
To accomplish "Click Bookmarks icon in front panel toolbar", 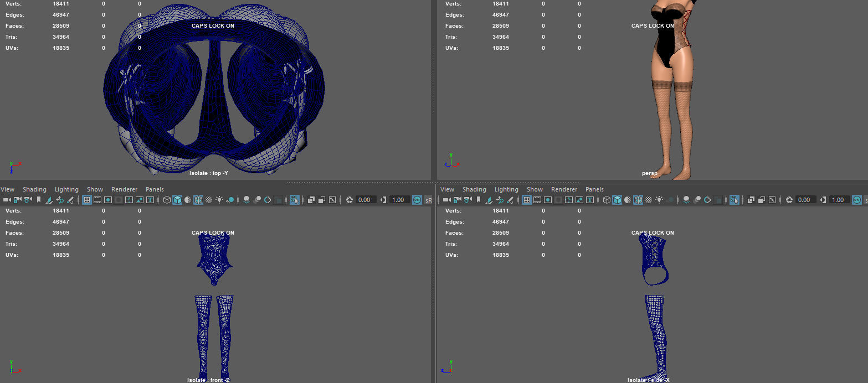I will coord(39,200).
